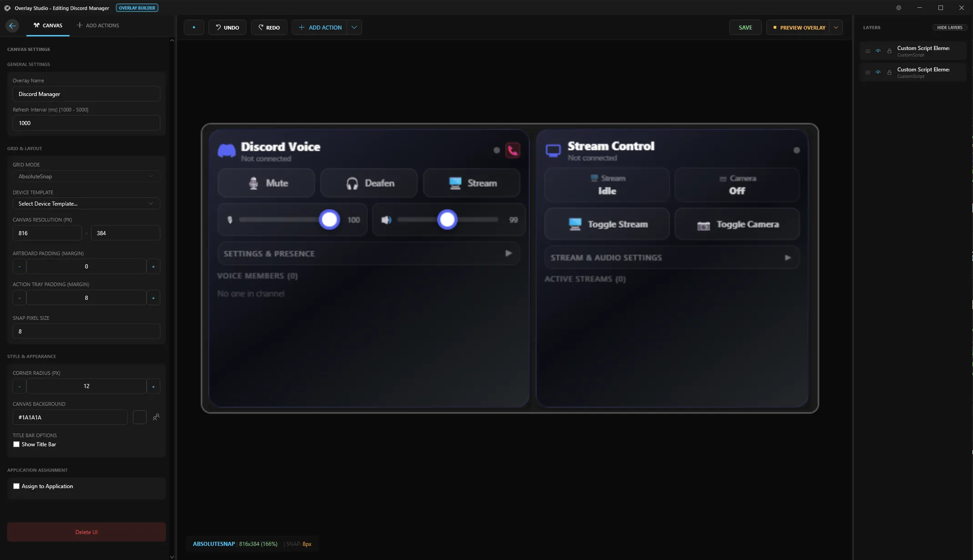Enable the Show Title Bar checkbox

click(16, 444)
